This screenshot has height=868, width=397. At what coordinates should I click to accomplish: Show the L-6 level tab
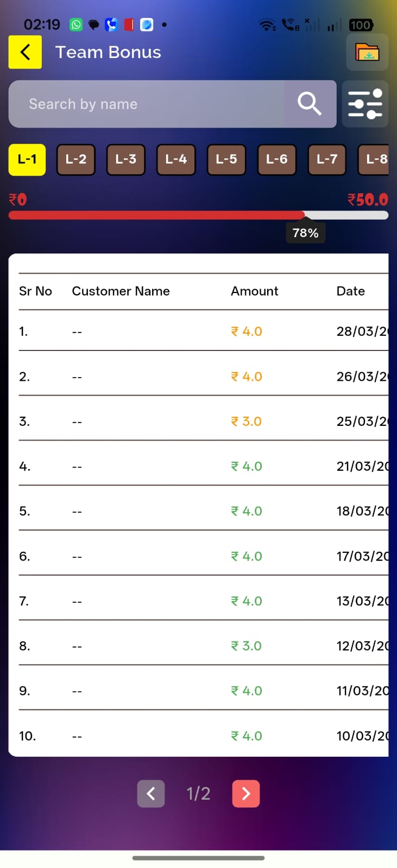[276, 159]
